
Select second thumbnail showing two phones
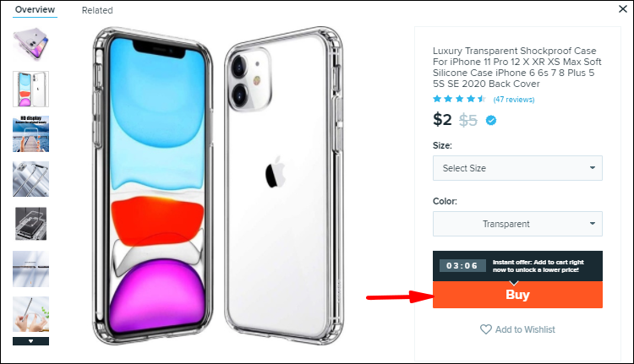click(31, 88)
